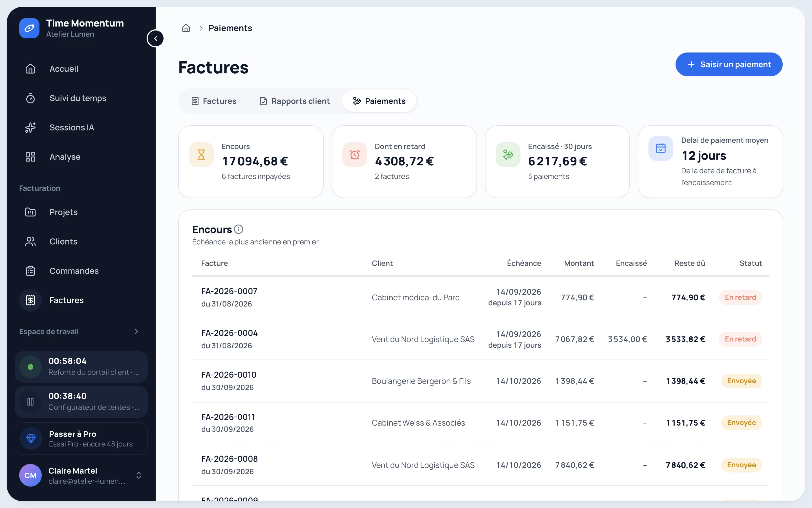Image resolution: width=812 pixels, height=508 pixels.
Task: Click the Boulangerie Bergeron & Fils client name
Action: coord(421,381)
